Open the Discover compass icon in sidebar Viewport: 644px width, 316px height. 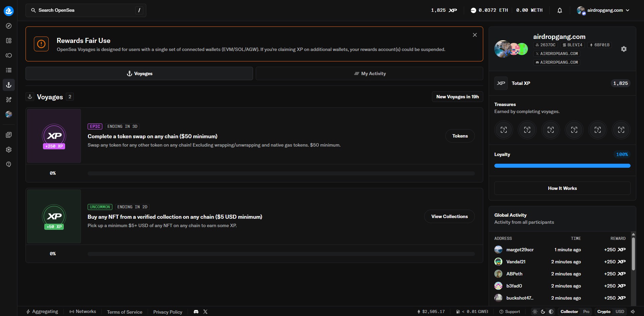tap(9, 26)
